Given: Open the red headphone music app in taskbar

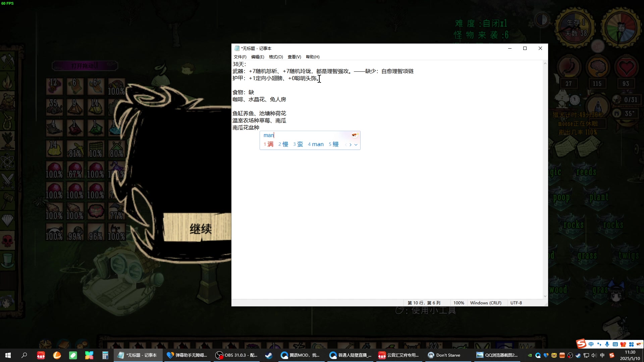Looking at the screenshot, I should [41, 355].
